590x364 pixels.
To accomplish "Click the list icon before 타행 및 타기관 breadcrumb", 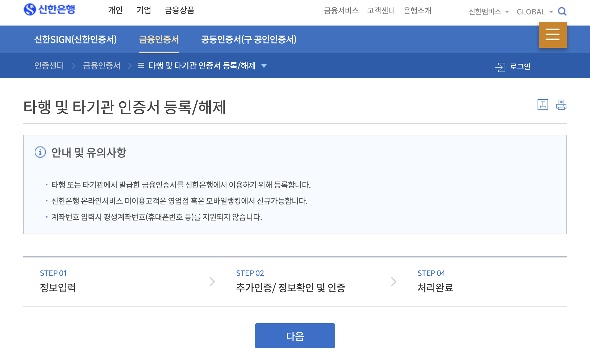I will point(141,66).
